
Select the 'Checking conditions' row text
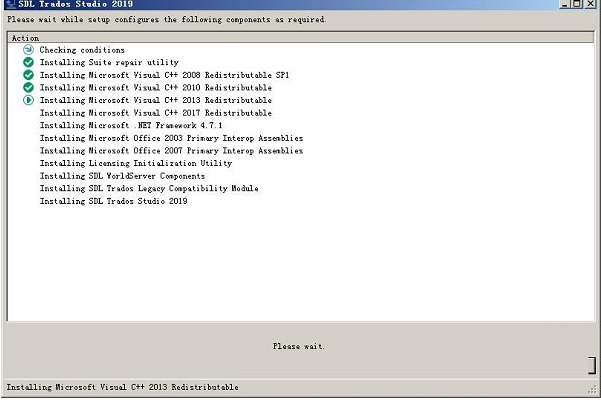click(x=82, y=50)
